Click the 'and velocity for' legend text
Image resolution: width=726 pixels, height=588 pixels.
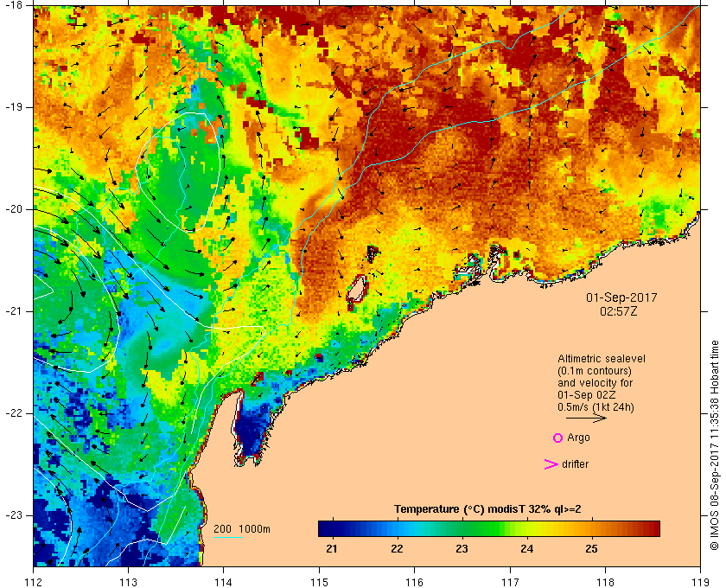pos(595,383)
